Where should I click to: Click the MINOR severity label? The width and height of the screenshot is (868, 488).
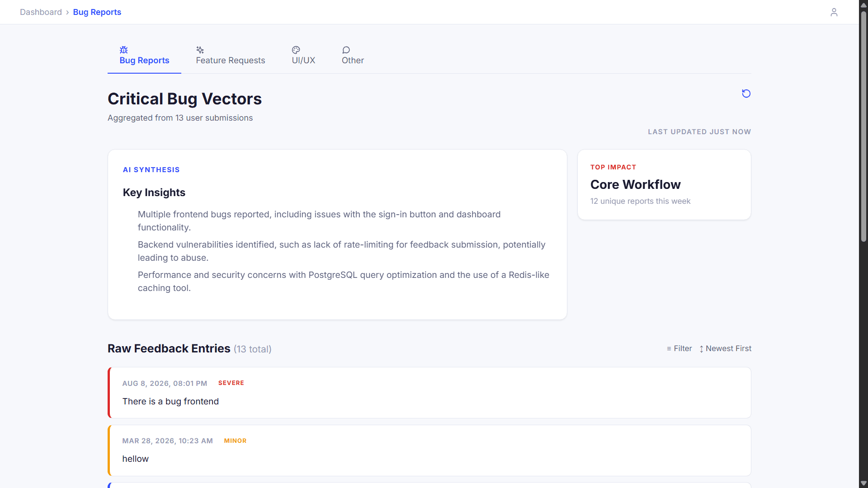235,441
